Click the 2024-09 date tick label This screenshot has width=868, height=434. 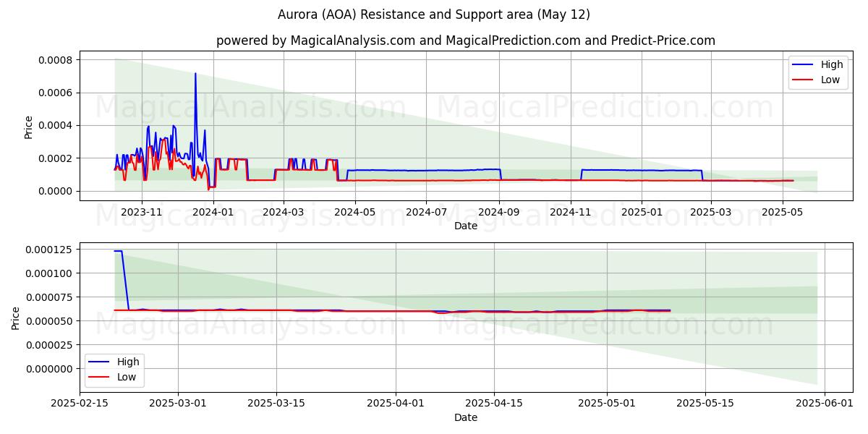pyautogui.click(x=499, y=212)
